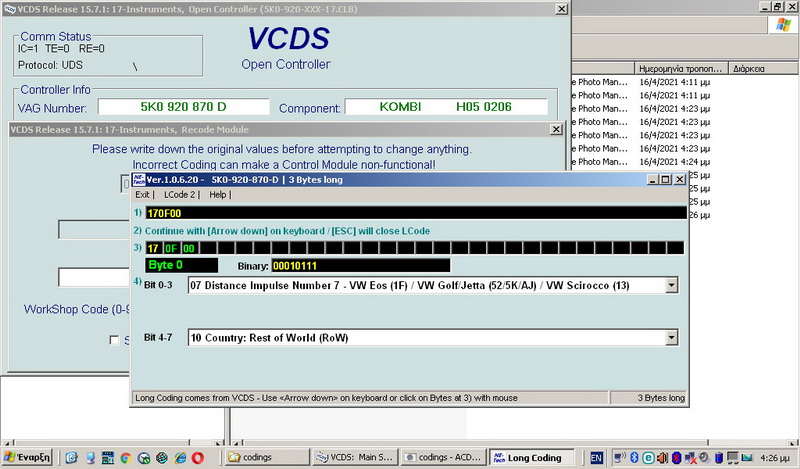The image size is (800, 469).
Task: Maximize the Long Coding helper window
Action: pyautogui.click(x=666, y=180)
